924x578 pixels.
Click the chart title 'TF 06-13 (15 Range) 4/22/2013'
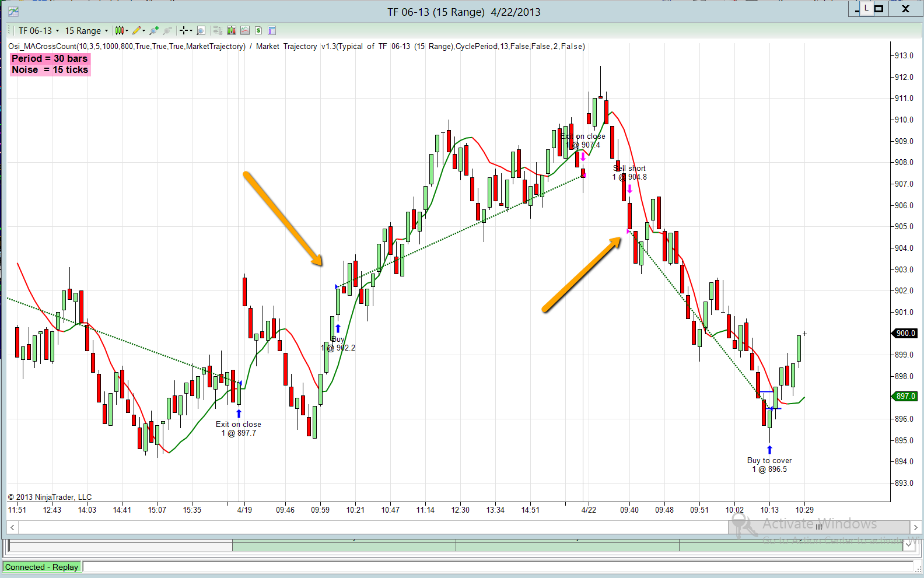464,12
